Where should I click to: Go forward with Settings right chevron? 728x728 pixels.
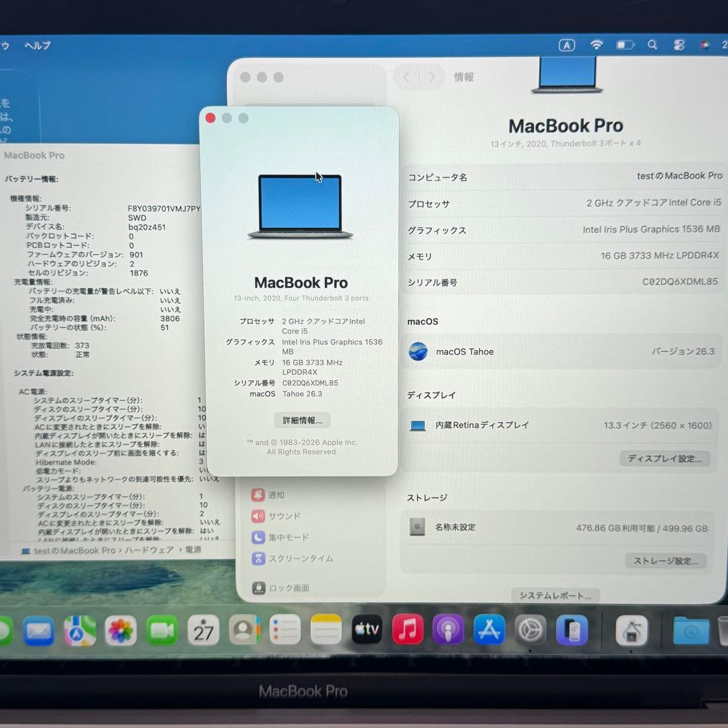click(x=431, y=77)
